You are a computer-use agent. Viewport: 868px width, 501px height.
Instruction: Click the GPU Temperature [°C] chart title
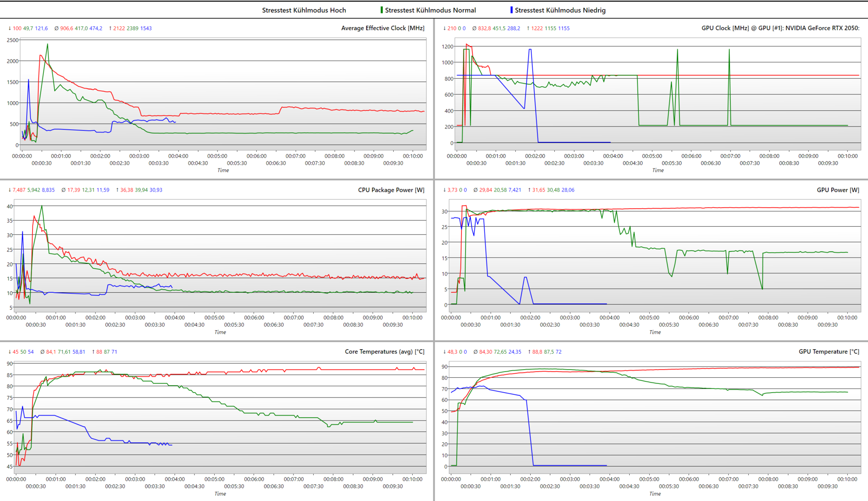click(829, 351)
